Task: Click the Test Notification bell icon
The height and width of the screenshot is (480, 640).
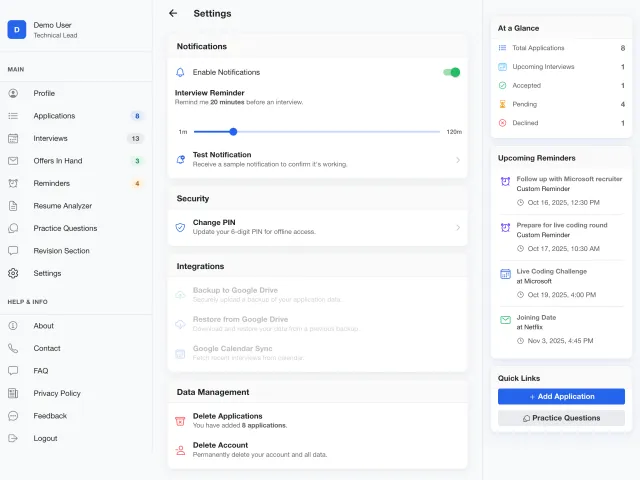Action: click(180, 160)
